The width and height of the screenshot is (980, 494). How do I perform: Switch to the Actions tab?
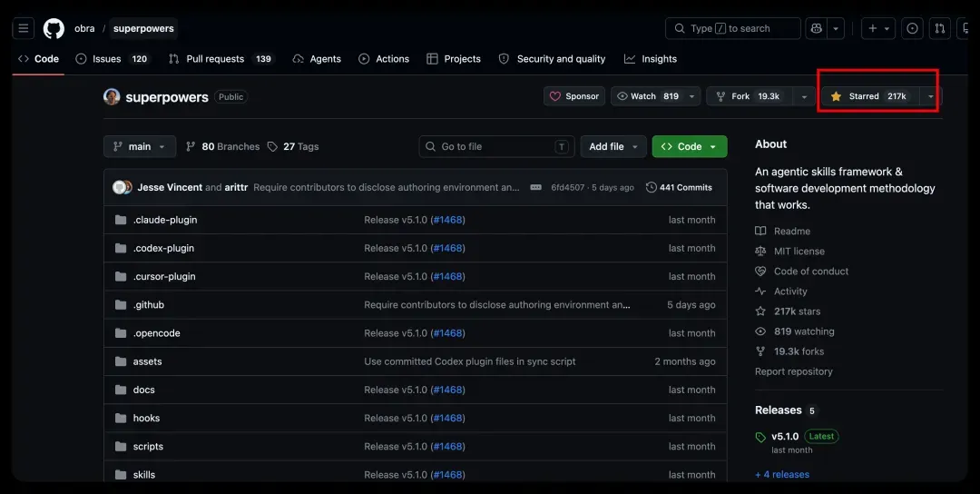coord(384,59)
